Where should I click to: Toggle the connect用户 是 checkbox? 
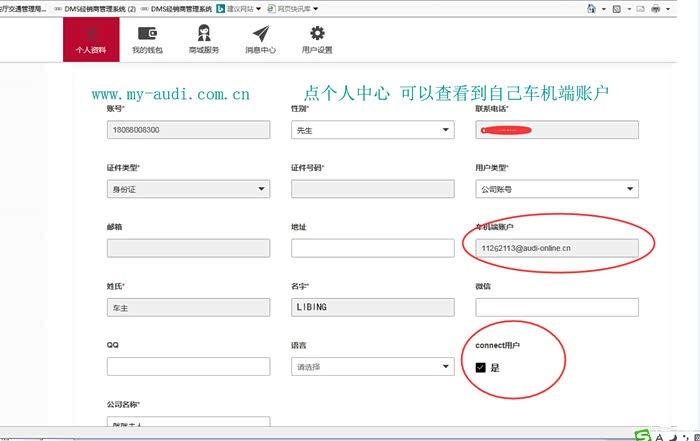pyautogui.click(x=481, y=367)
